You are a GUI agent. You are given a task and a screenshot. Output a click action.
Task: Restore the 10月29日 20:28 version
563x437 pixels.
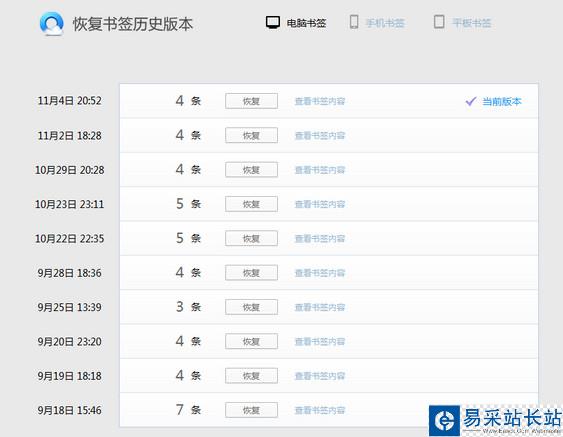click(251, 169)
